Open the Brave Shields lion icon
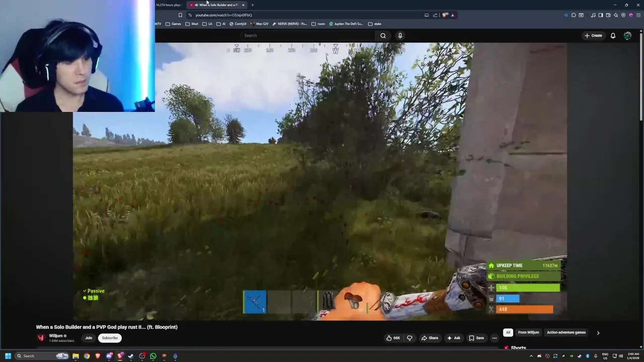 tap(445, 15)
